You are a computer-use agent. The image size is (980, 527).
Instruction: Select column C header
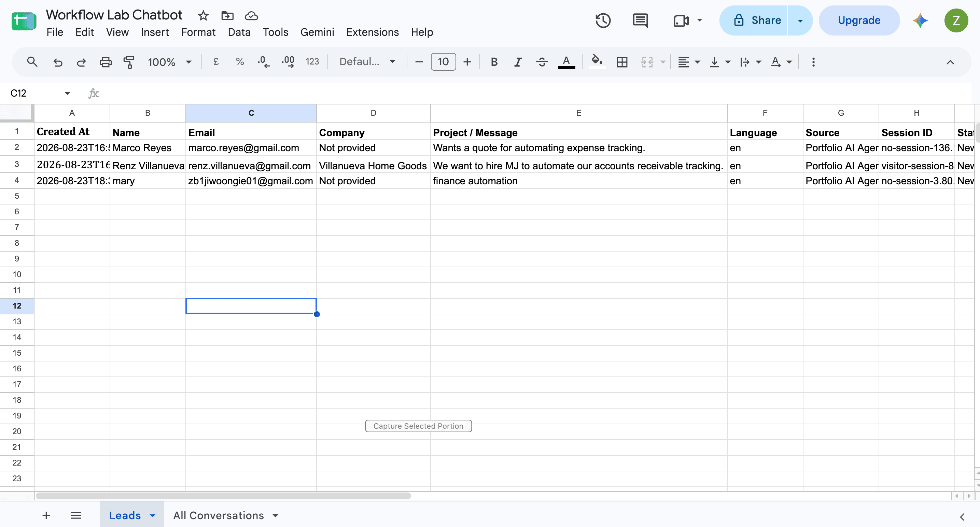point(251,113)
